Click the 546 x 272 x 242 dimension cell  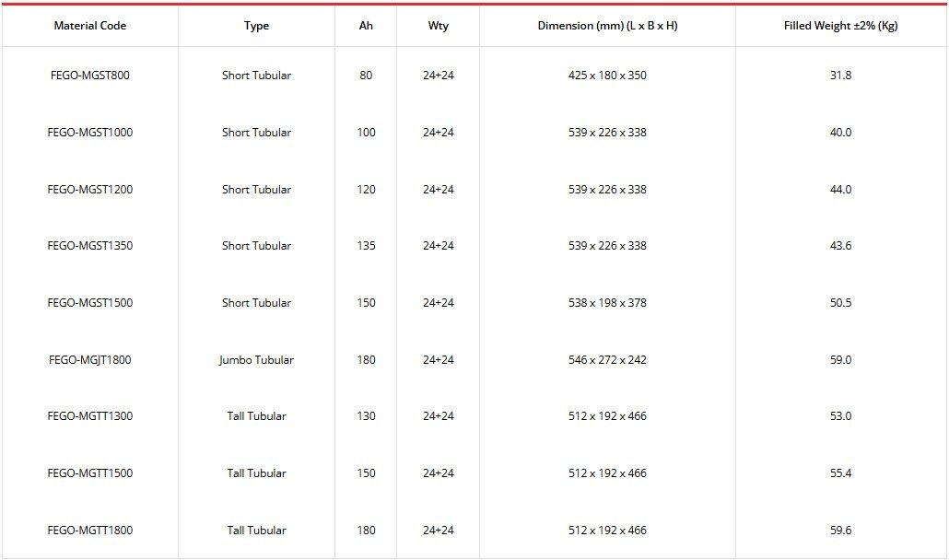[x=607, y=360]
